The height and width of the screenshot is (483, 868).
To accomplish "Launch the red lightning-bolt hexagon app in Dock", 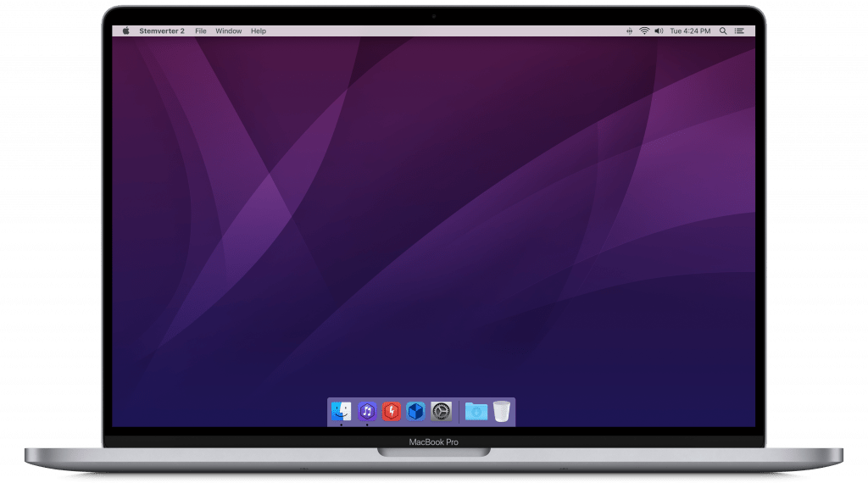I will (392, 411).
